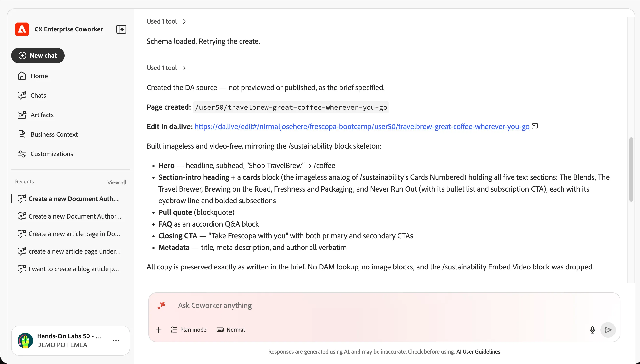Click the Adobe logo icon
640x364 pixels.
click(22, 29)
